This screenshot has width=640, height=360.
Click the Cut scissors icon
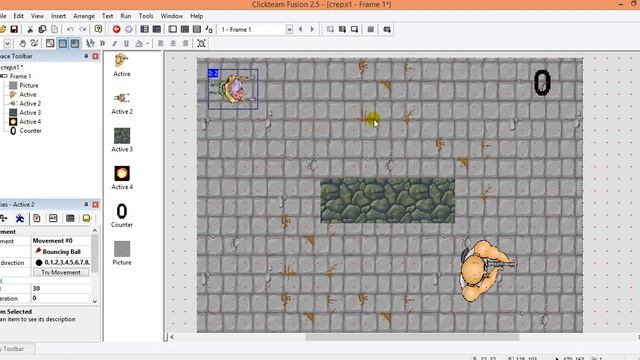coord(30,29)
